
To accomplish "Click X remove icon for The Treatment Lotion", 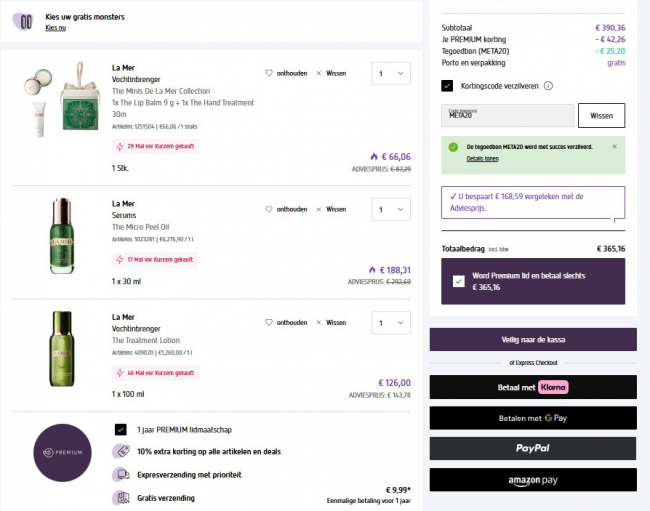I will 319,323.
